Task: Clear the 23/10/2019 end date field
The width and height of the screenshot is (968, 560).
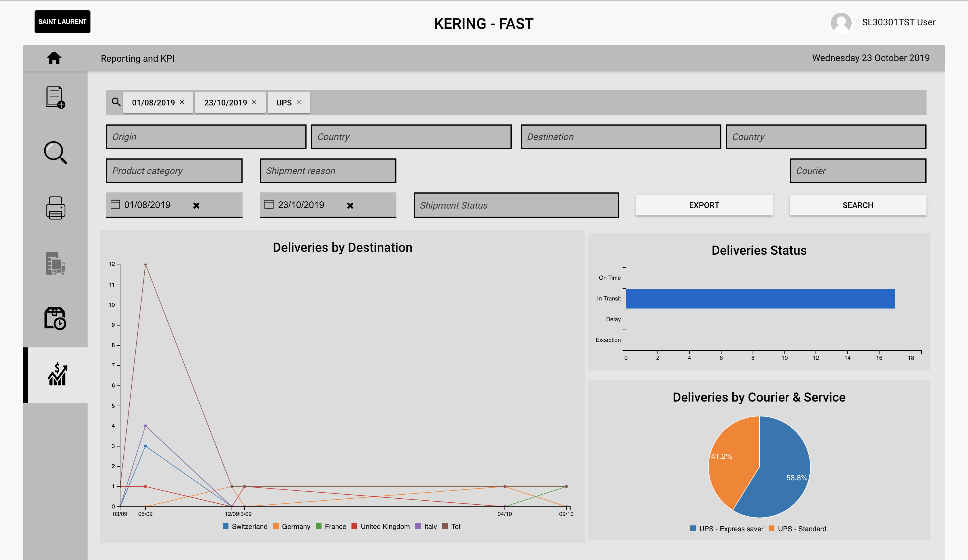Action: pyautogui.click(x=350, y=205)
